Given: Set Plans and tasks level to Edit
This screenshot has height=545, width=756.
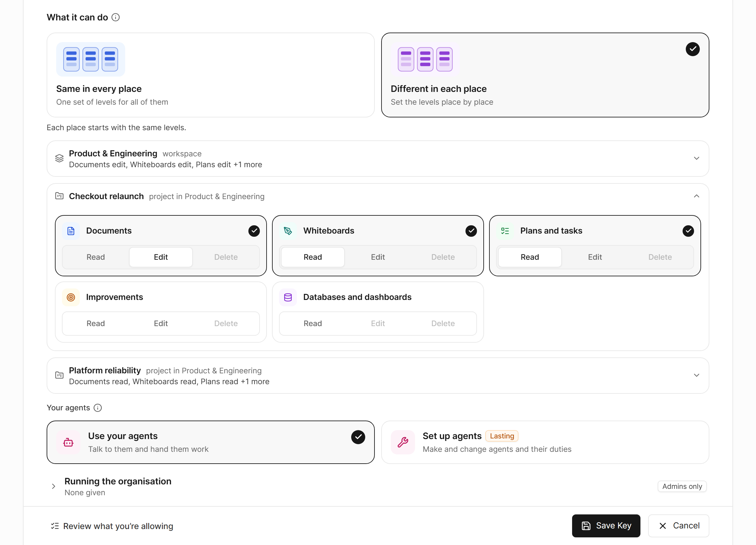Looking at the screenshot, I should tap(595, 257).
